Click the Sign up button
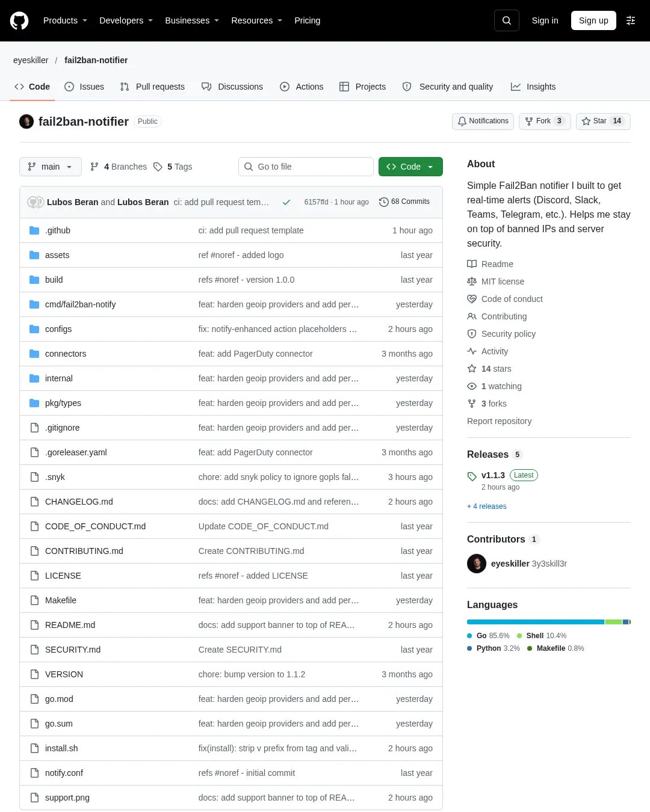This screenshot has width=650, height=812. tap(593, 20)
